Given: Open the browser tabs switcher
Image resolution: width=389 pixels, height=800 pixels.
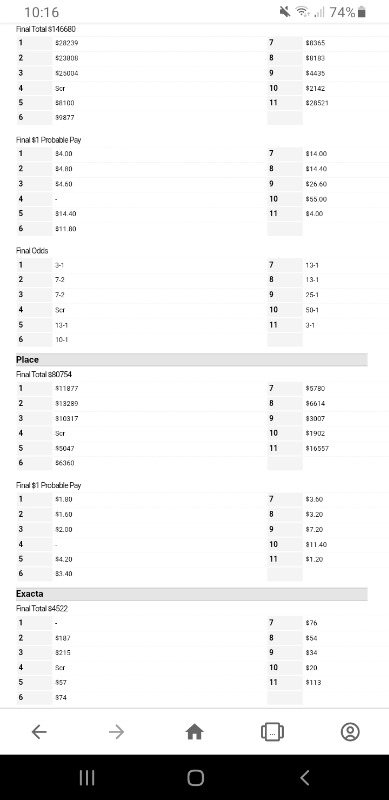Looking at the screenshot, I should point(272,732).
